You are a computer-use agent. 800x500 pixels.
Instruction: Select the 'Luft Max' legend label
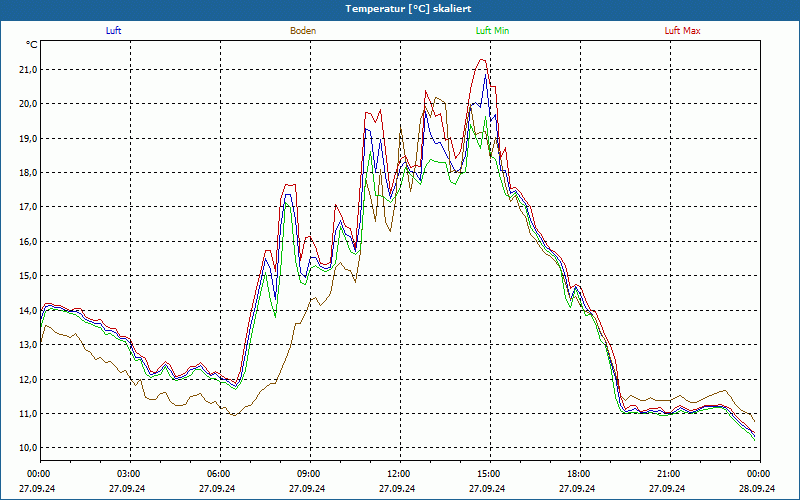(x=682, y=31)
